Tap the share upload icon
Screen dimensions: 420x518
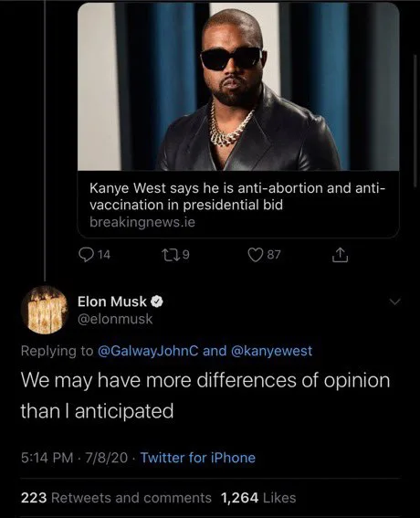pyautogui.click(x=340, y=255)
